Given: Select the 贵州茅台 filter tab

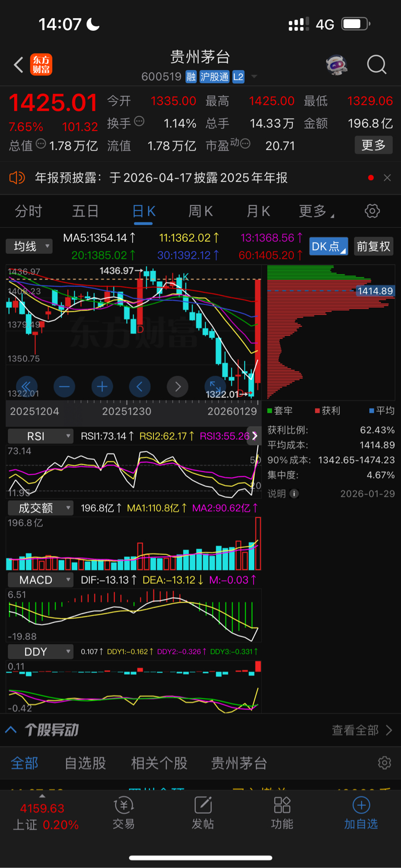Looking at the screenshot, I should (x=239, y=763).
